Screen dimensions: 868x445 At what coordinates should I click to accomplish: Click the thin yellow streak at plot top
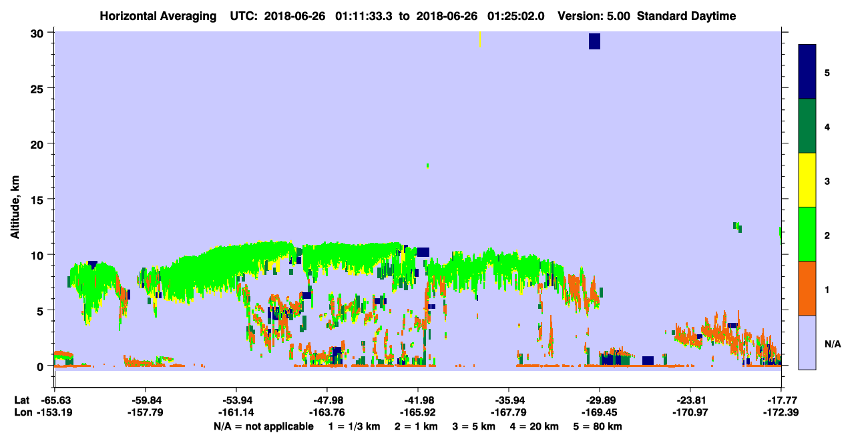click(x=479, y=39)
